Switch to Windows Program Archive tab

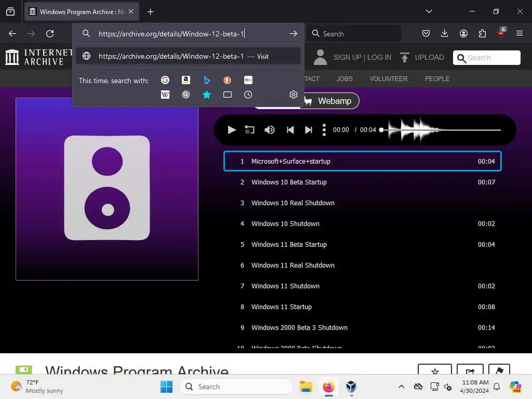click(x=82, y=11)
